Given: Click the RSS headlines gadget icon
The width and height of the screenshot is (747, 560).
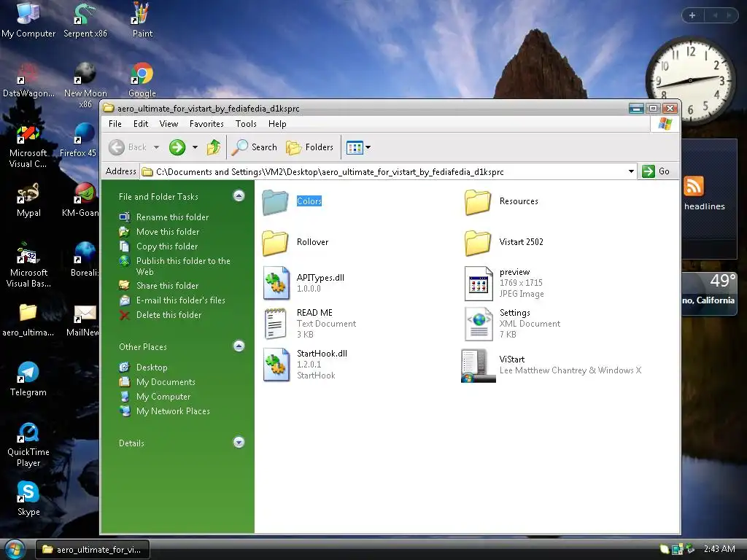Looking at the screenshot, I should [x=693, y=186].
